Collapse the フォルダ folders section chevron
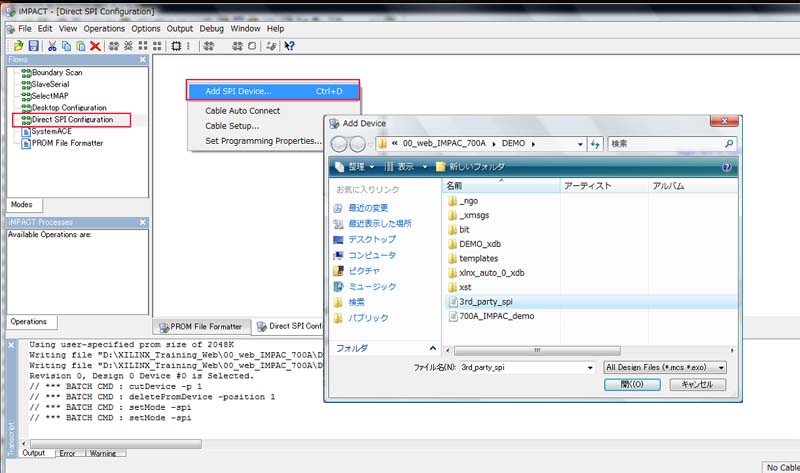 [x=433, y=348]
